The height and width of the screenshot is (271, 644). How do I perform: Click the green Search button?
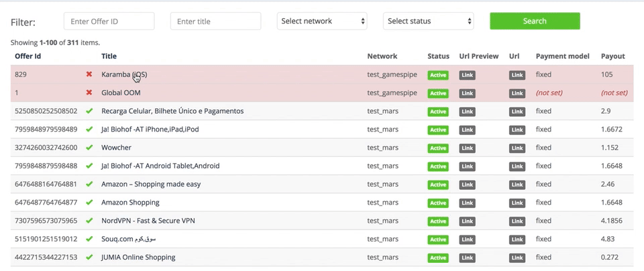click(535, 21)
